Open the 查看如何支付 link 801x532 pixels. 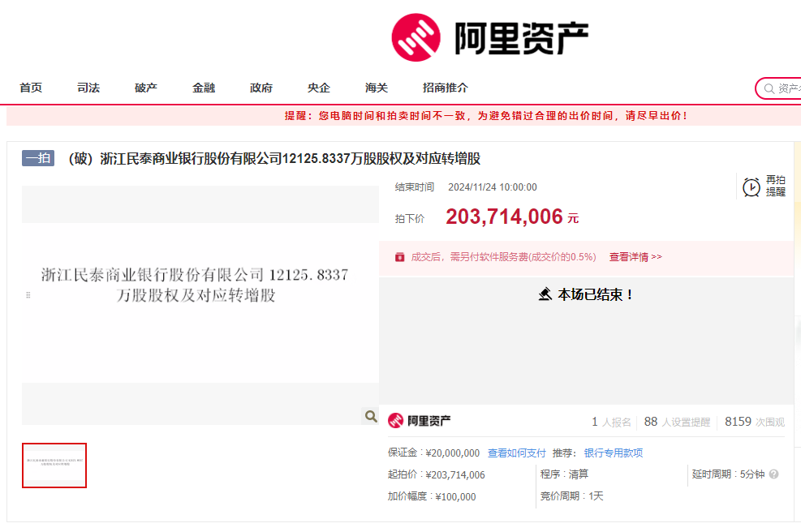(x=516, y=453)
